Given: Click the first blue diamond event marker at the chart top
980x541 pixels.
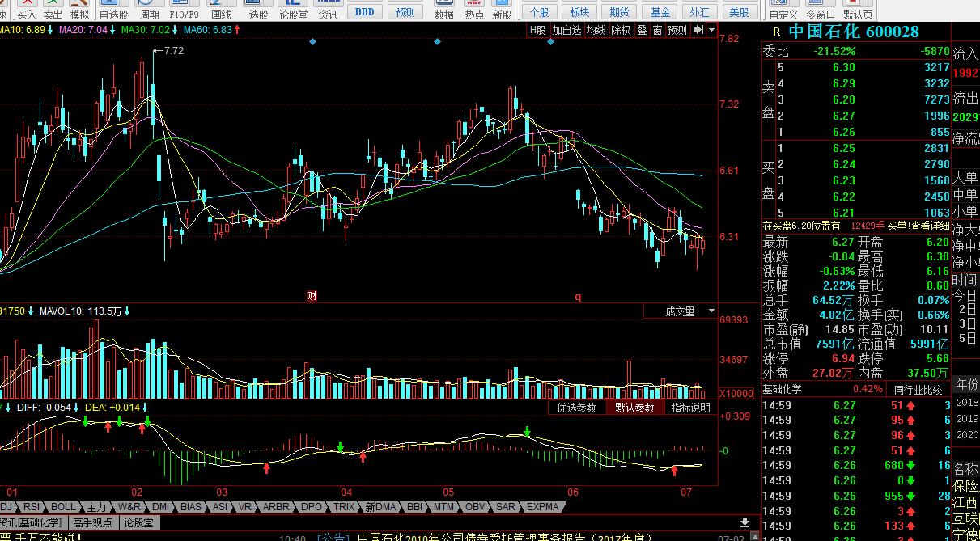Looking at the screenshot, I should [x=313, y=42].
